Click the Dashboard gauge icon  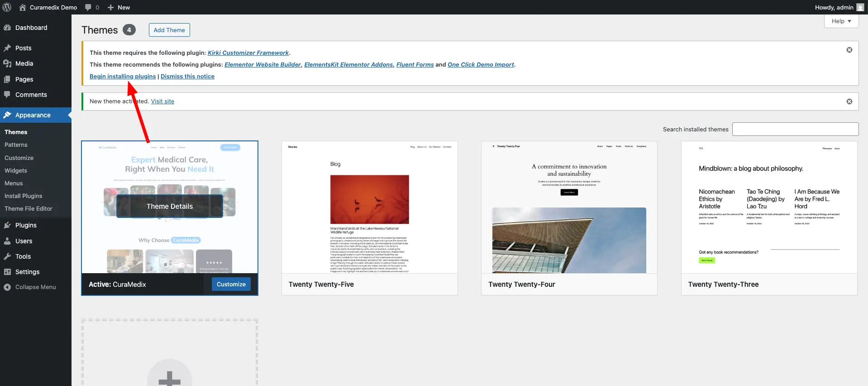[x=7, y=28]
